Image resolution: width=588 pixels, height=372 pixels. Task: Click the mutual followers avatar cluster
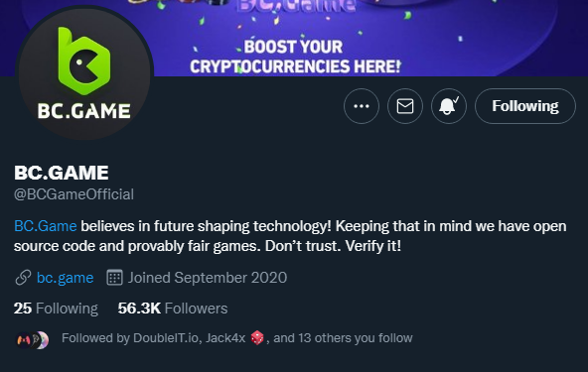[x=32, y=340]
